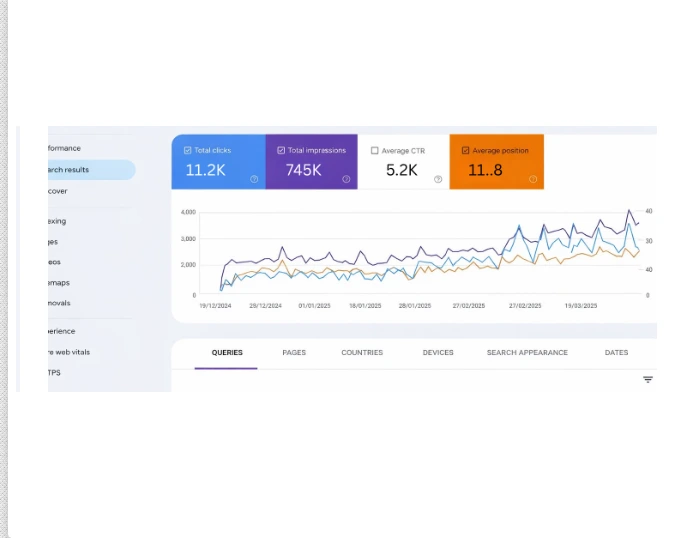
Task: Open the Countries tab
Action: pos(362,353)
